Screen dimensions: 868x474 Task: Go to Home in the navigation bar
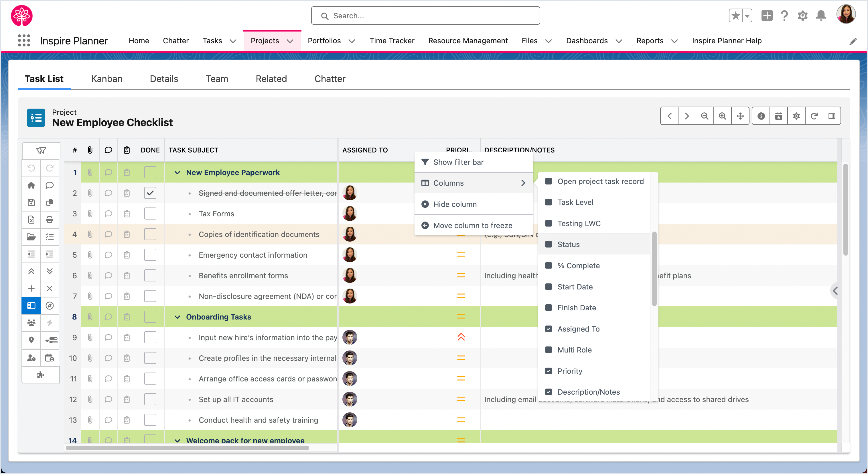click(x=139, y=40)
